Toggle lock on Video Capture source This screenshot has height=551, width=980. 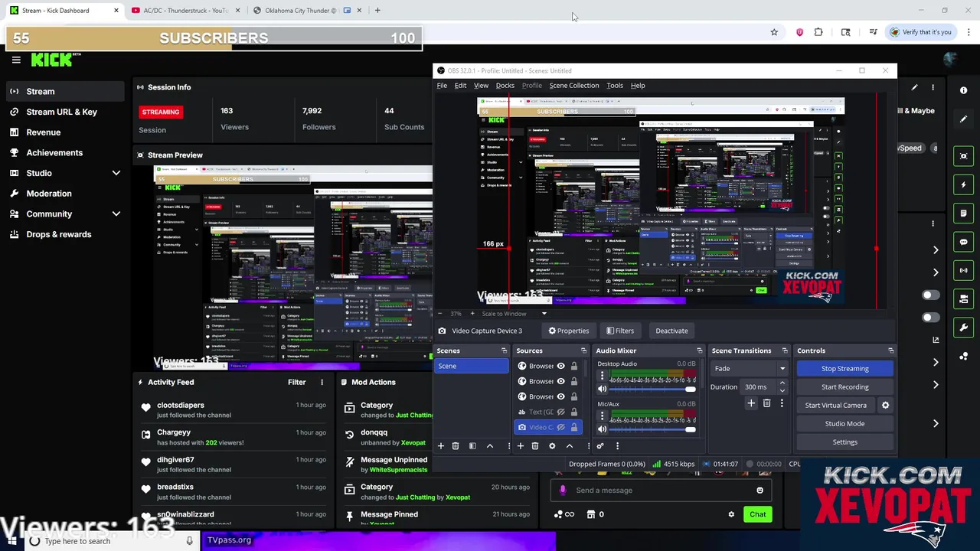click(574, 427)
